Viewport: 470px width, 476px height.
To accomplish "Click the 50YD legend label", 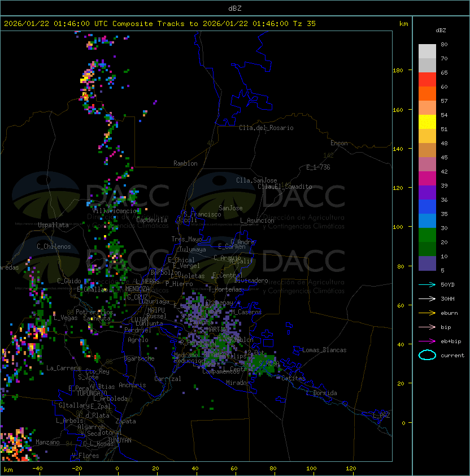I will click(447, 284).
